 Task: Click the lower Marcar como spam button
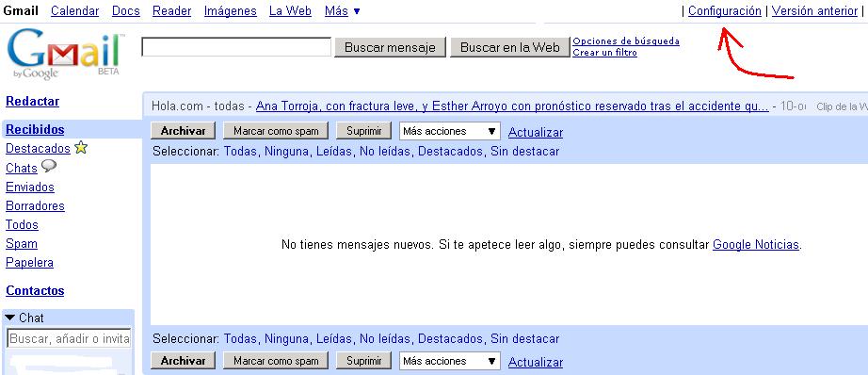click(276, 361)
